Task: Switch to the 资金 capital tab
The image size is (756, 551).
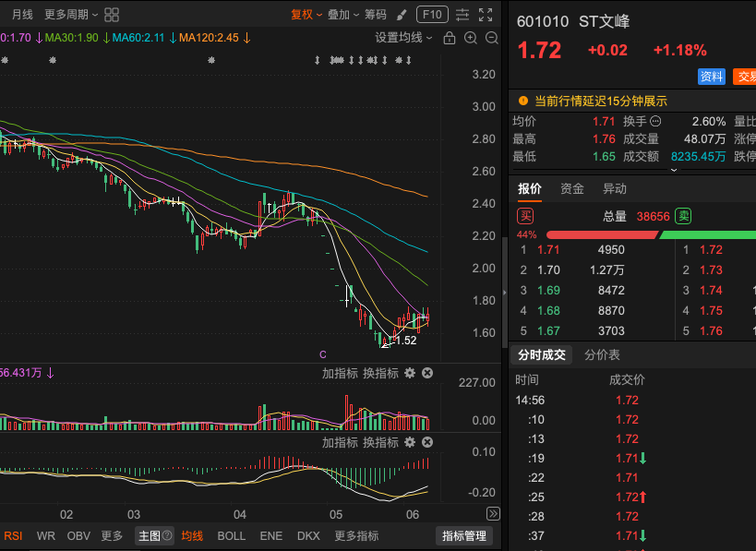Action: [572, 189]
